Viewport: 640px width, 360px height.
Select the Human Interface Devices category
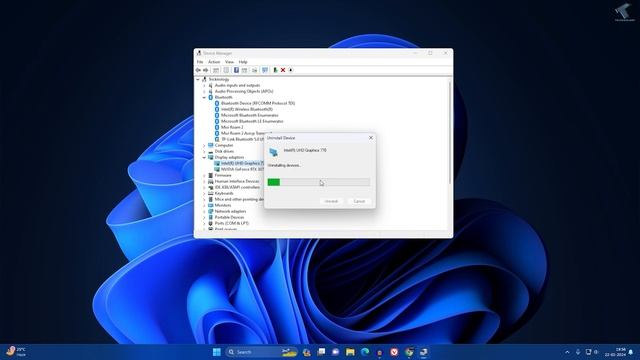[x=237, y=181]
